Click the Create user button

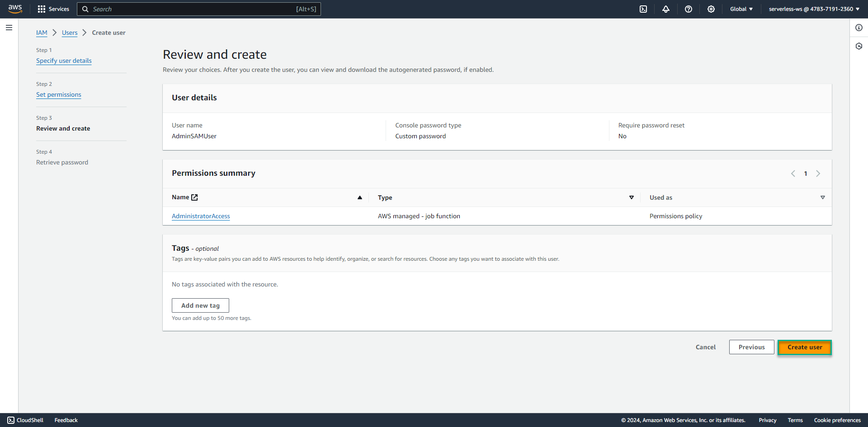805,347
